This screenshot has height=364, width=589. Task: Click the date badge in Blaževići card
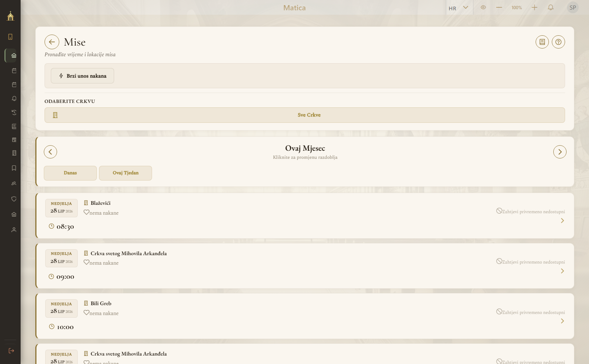tap(61, 208)
